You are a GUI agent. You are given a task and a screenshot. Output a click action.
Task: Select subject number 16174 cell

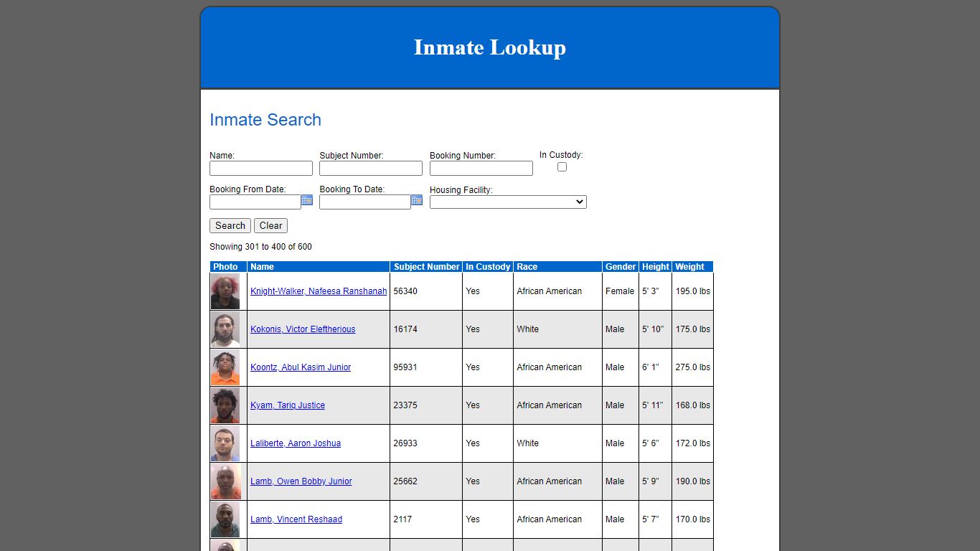click(426, 329)
